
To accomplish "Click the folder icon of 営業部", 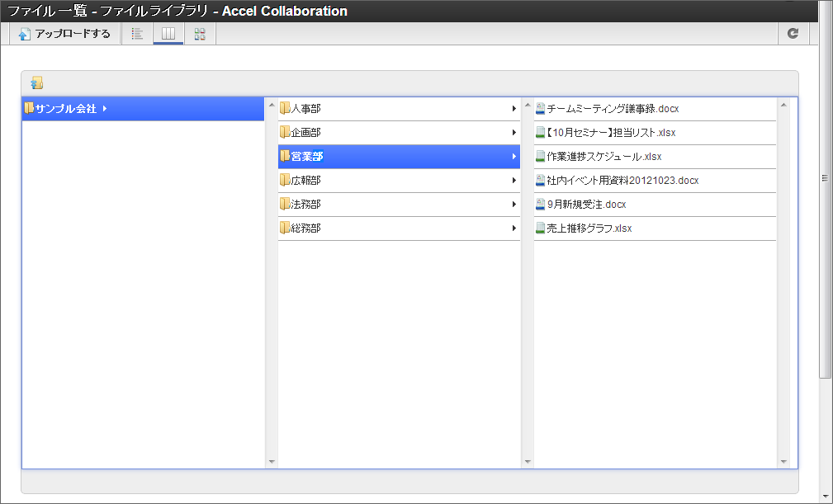I will tap(285, 156).
